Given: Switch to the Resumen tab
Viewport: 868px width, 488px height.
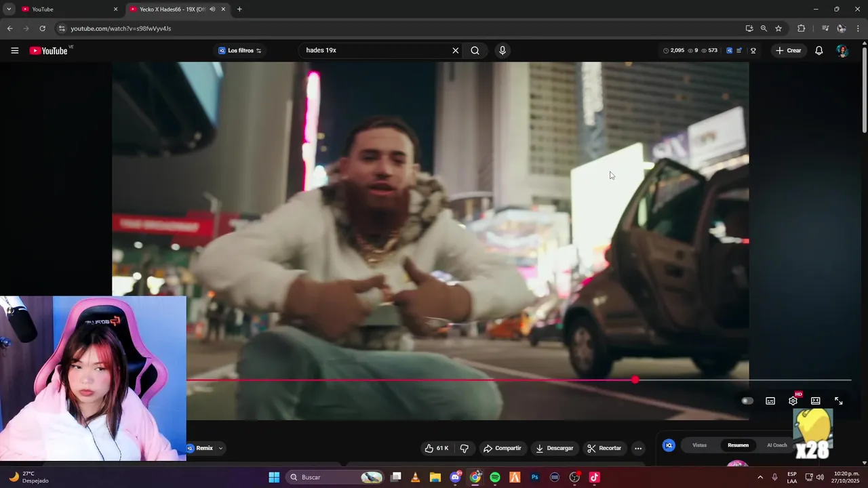Looking at the screenshot, I should tap(738, 445).
